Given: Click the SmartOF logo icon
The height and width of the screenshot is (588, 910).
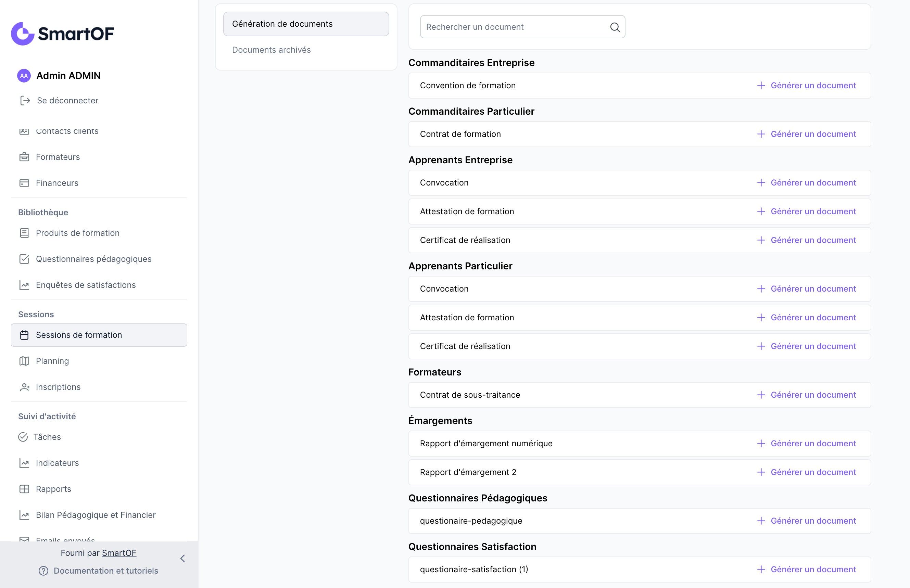Looking at the screenshot, I should point(23,34).
